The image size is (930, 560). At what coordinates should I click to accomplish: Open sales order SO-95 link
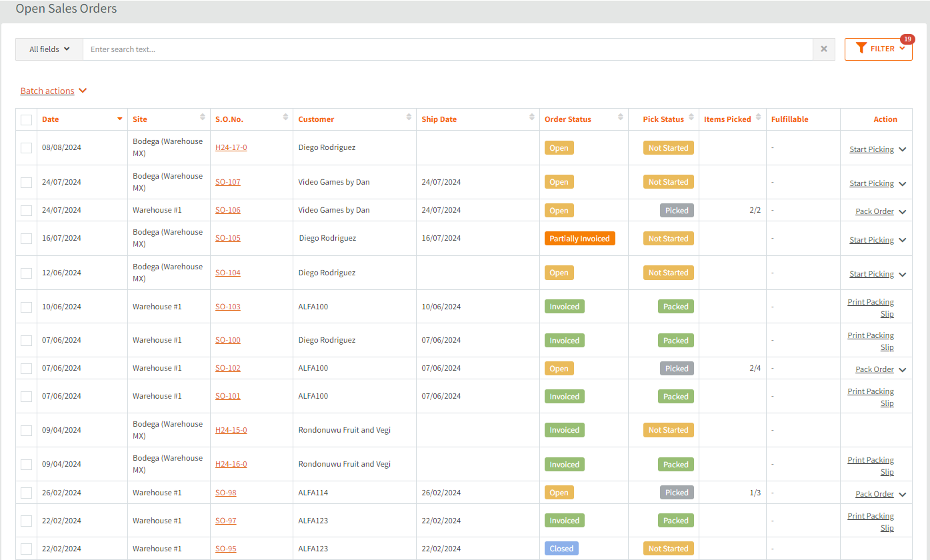pos(225,549)
